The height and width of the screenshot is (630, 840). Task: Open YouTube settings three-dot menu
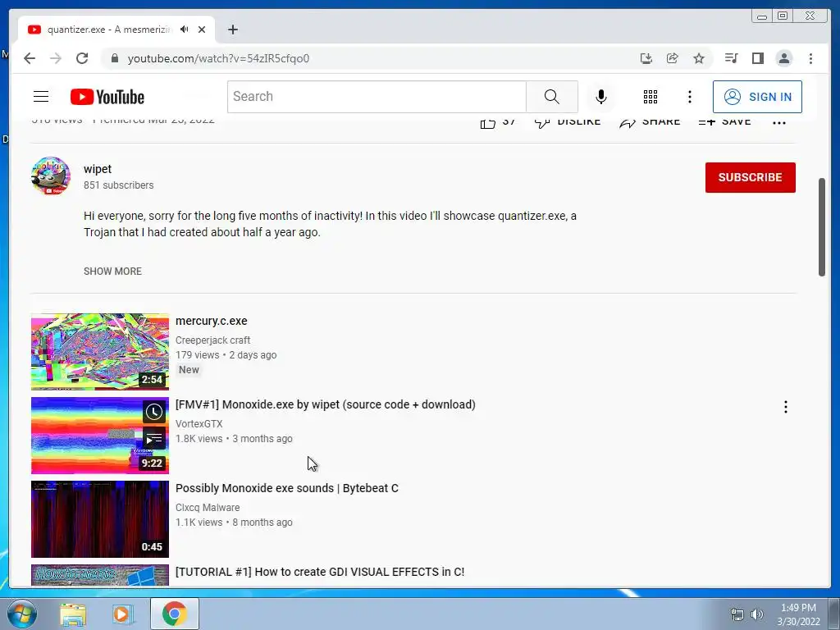point(689,97)
